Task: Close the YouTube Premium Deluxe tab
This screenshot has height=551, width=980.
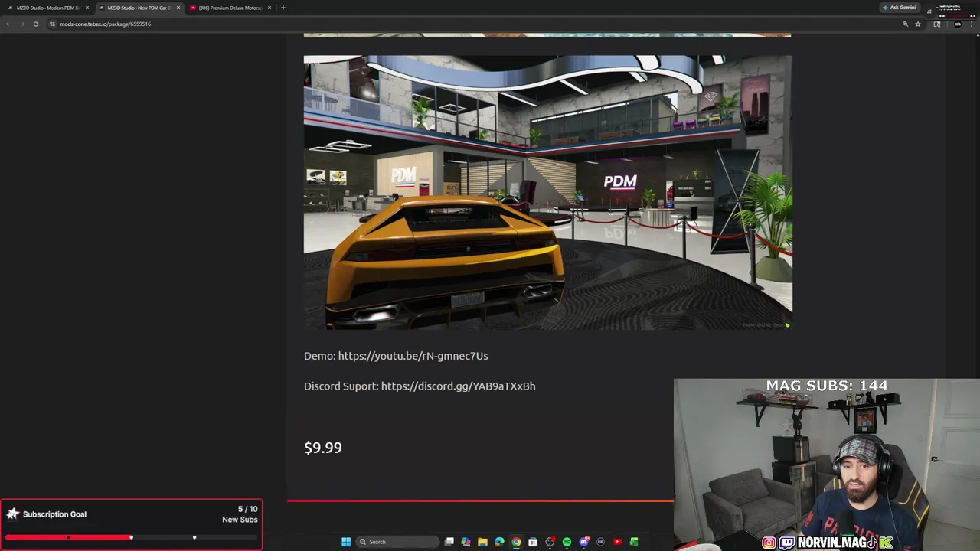Action: pyautogui.click(x=269, y=8)
